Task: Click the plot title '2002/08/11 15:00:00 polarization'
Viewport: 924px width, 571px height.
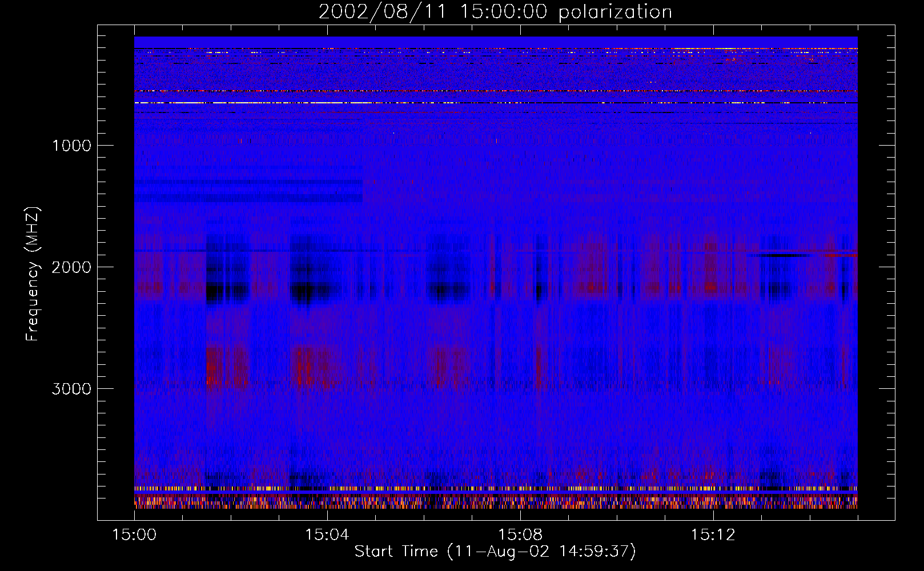Action: 495,12
